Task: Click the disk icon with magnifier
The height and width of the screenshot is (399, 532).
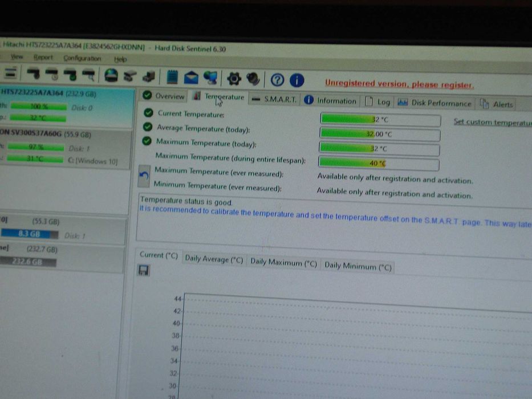Action: point(88,75)
